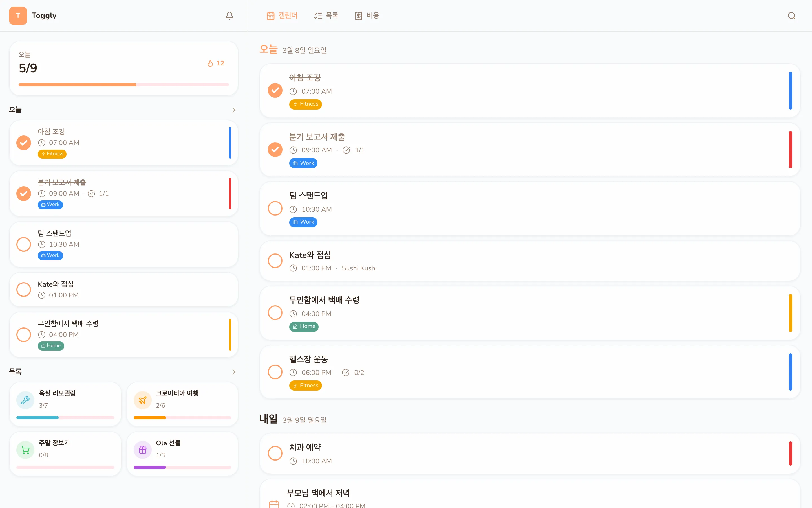The image size is (812, 508).
Task: Click the 내일 3월 9일 월요일 header
Action: click(x=293, y=420)
